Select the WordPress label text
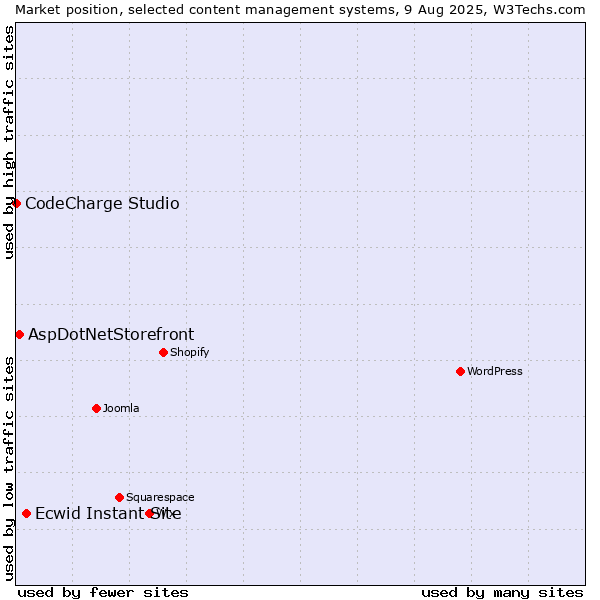 pos(495,371)
